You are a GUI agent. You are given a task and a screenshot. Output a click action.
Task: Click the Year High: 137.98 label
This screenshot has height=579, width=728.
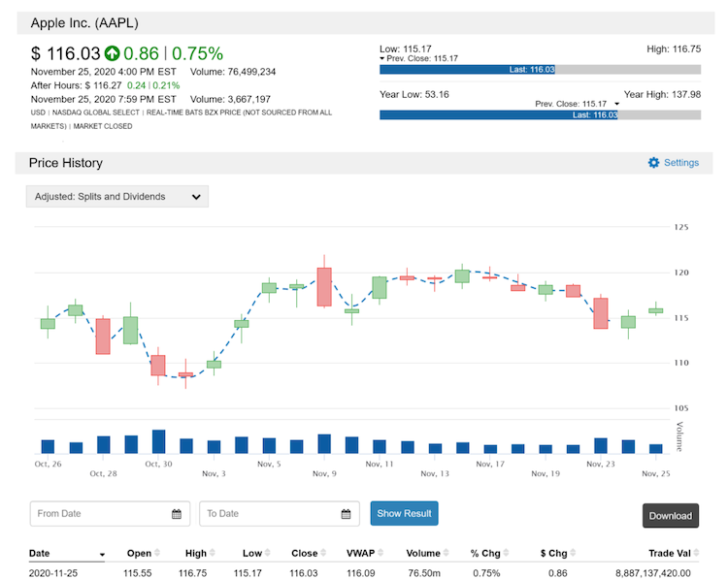(662, 94)
